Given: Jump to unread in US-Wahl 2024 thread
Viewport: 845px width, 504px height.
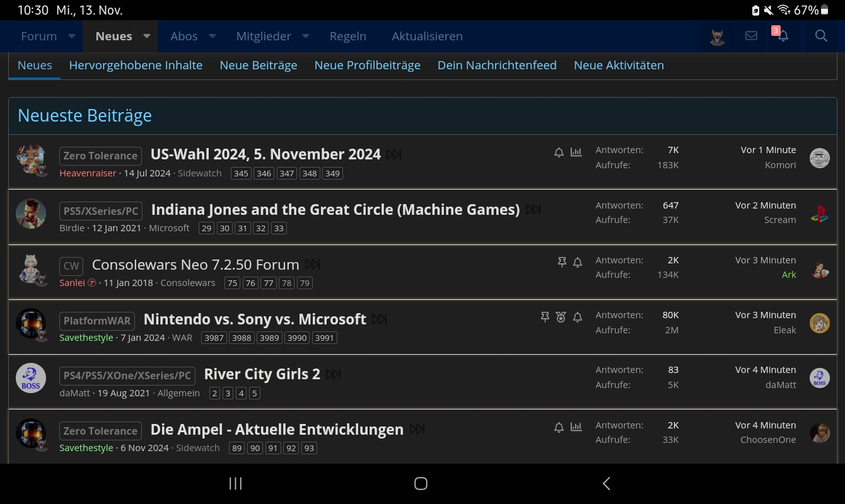Looking at the screenshot, I should coord(394,154).
